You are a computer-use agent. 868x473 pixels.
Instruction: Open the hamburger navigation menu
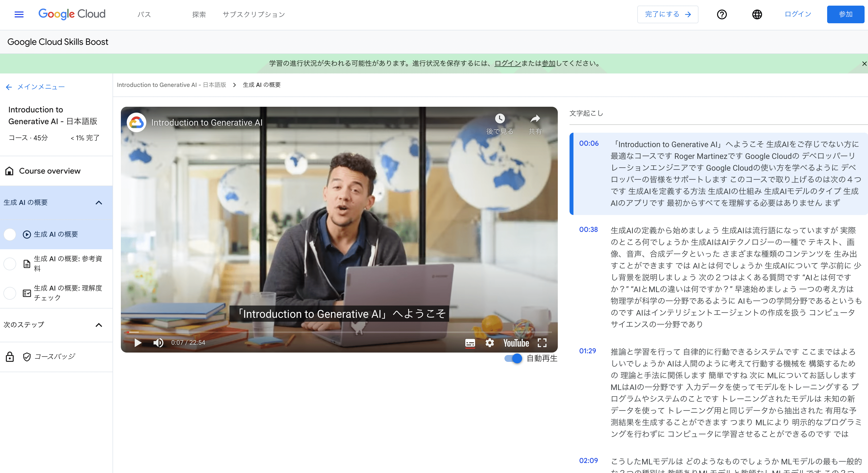(19, 14)
